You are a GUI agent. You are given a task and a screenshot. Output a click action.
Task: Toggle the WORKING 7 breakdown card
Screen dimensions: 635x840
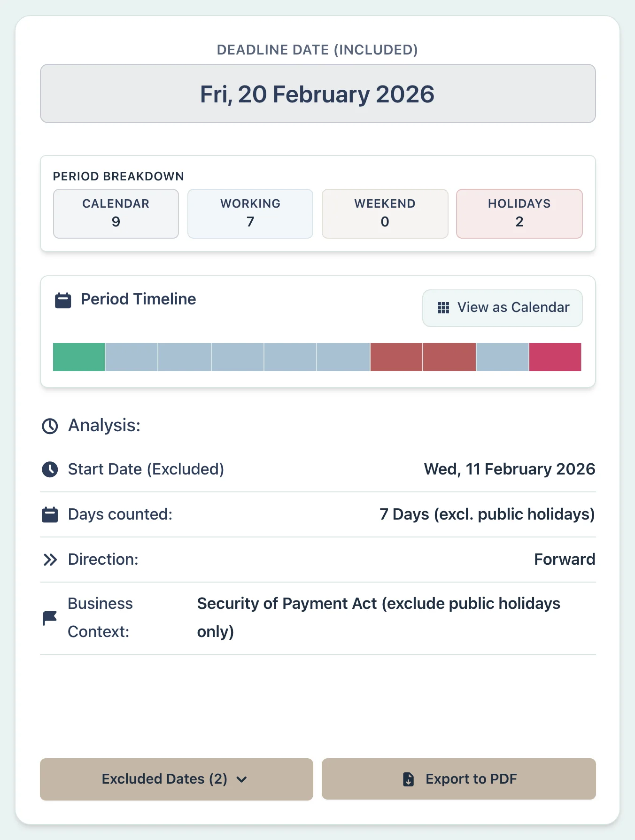pos(250,213)
